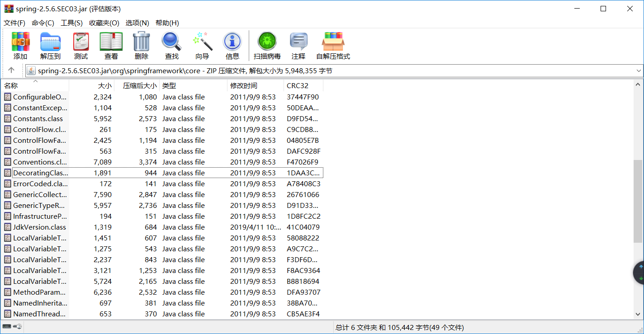Viewport: 644px width, 334px height.
Task: Click the CRC32 value 41C04079
Action: (303, 227)
